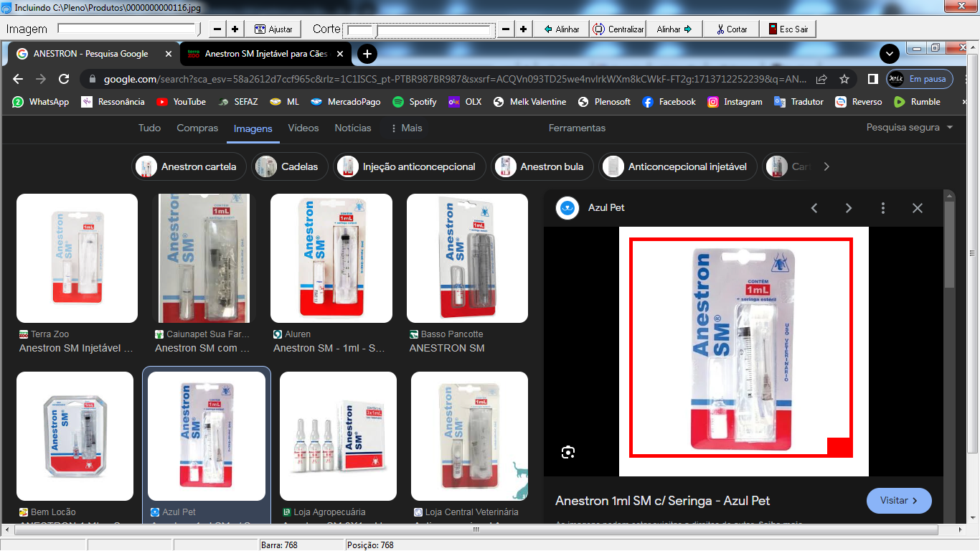Switch to the Vídeos search tab

point(303,128)
